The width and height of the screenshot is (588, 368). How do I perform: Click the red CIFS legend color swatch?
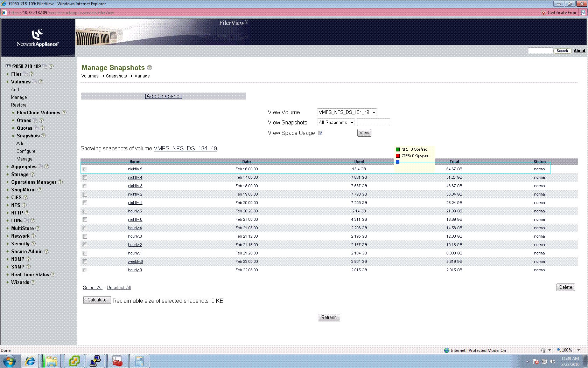tap(398, 156)
